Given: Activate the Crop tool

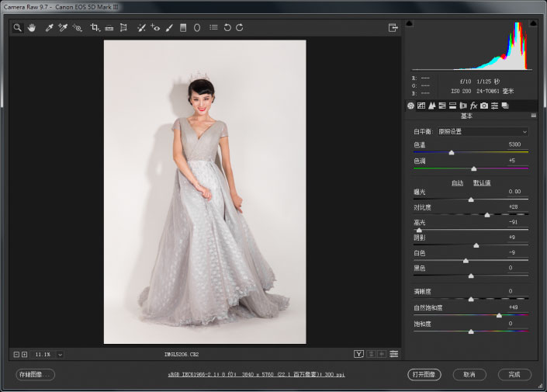Looking at the screenshot, I should 95,28.
